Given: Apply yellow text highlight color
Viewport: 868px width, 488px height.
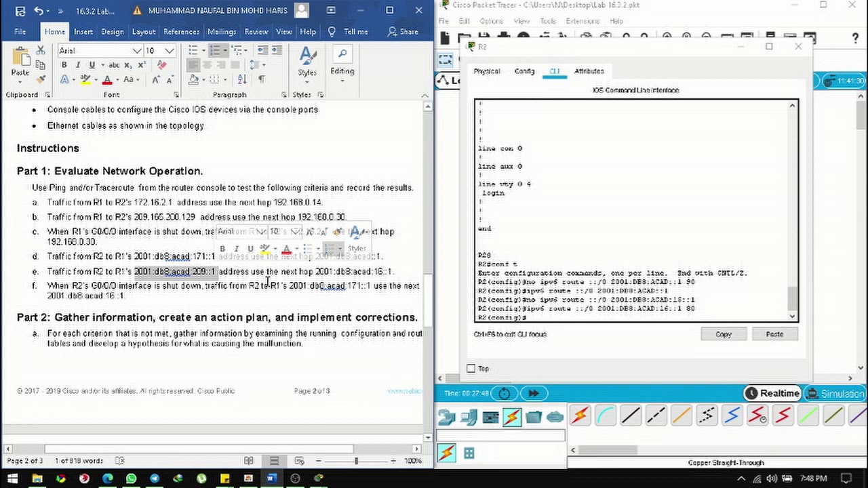Looking at the screenshot, I should click(85, 80).
